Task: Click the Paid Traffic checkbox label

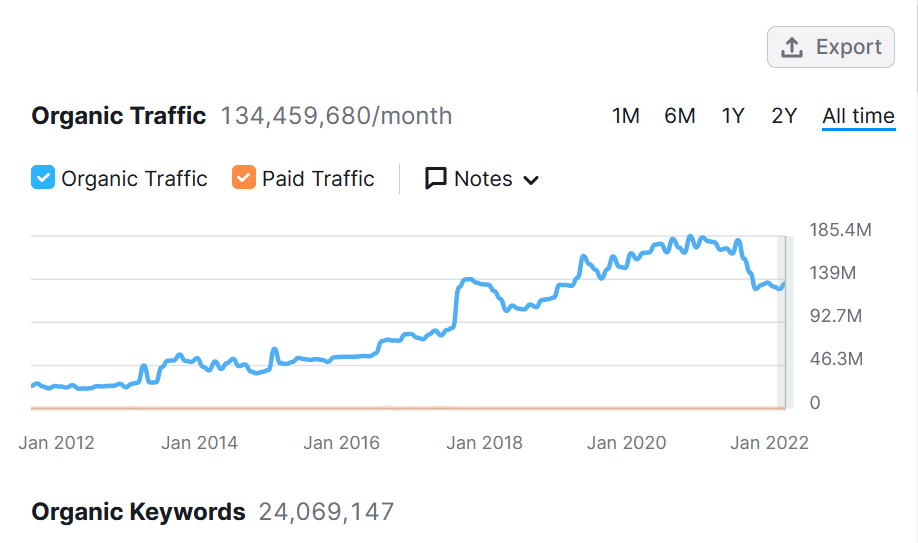Action: pyautogui.click(x=318, y=179)
